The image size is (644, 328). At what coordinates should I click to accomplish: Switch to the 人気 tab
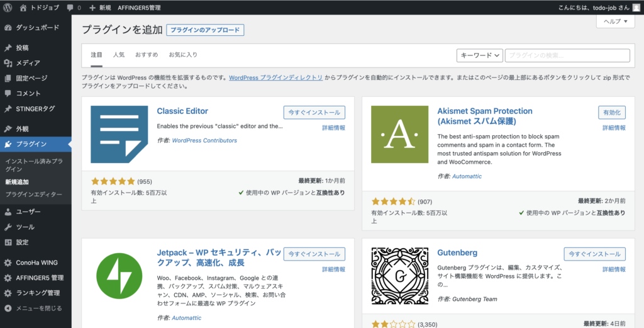119,55
